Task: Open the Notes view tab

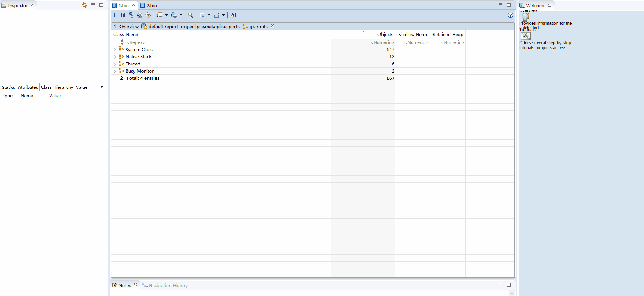Action: [x=124, y=285]
